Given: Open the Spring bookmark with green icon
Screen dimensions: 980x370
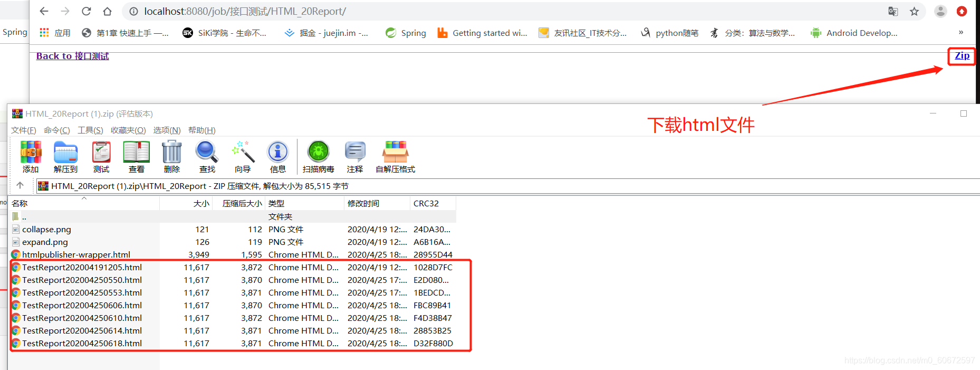Looking at the screenshot, I should click(x=406, y=33).
